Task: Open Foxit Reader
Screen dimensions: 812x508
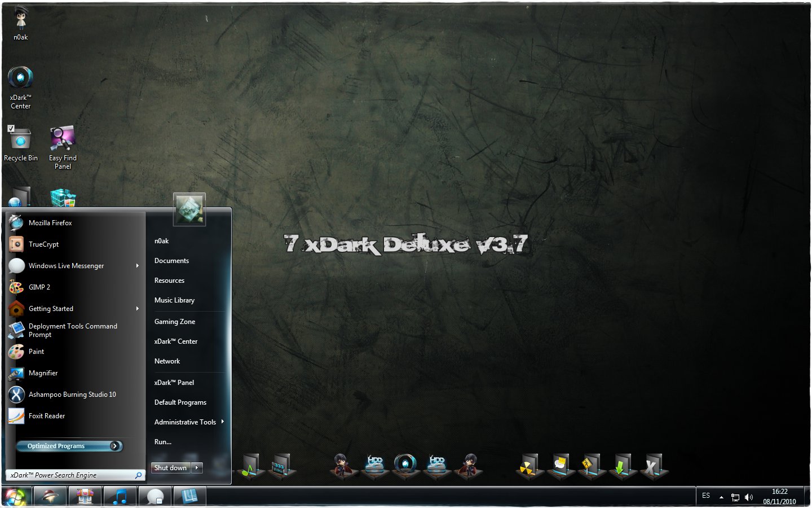Action: 46,415
